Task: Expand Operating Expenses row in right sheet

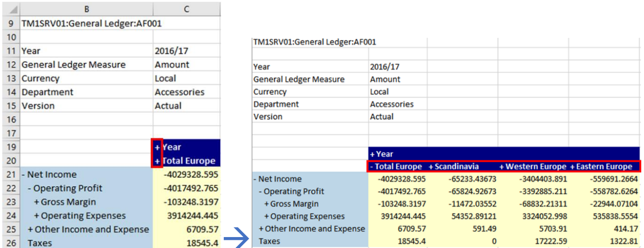Action: (267, 216)
